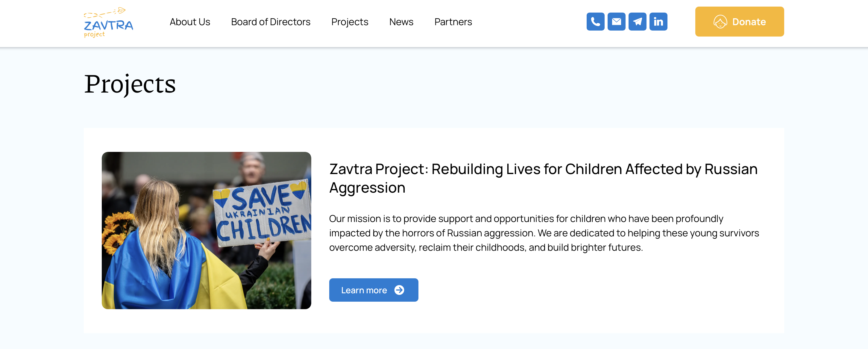Click the sunflowers in the project photo
Image resolution: width=868 pixels, height=349 pixels.
click(x=116, y=233)
